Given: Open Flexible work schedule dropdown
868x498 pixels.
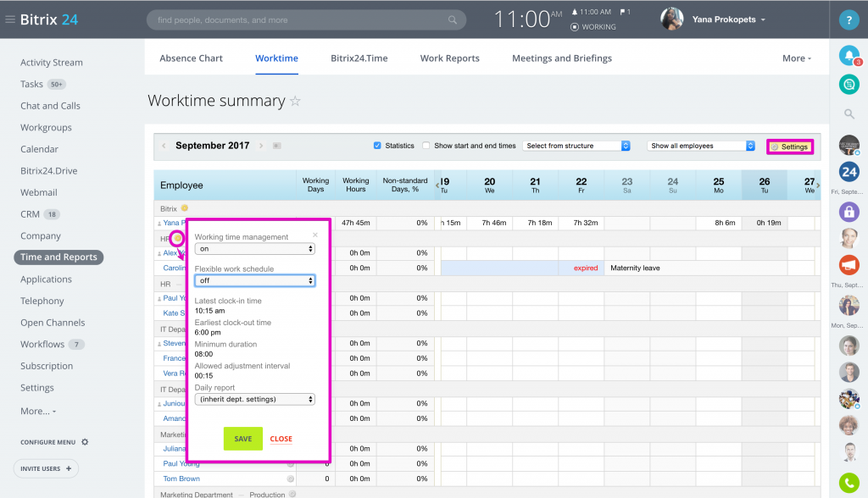Looking at the screenshot, I should coord(254,280).
